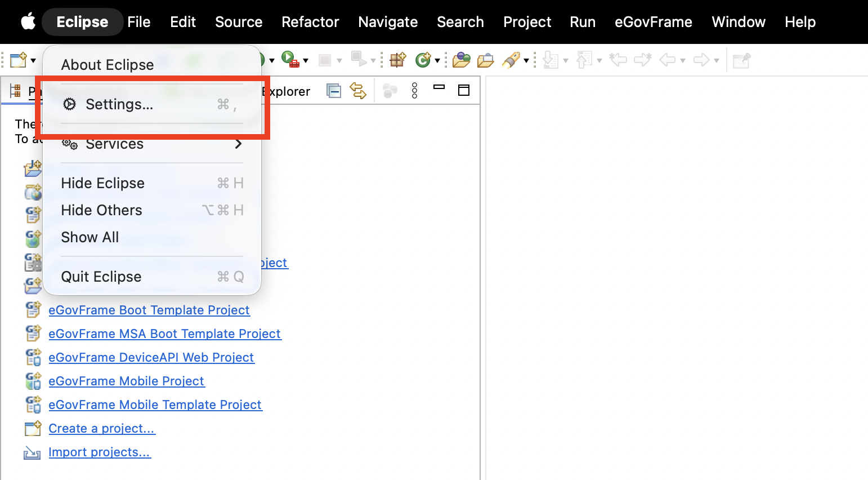Choose About Eclipse from the menu
This screenshot has height=480, width=868.
point(152,65)
